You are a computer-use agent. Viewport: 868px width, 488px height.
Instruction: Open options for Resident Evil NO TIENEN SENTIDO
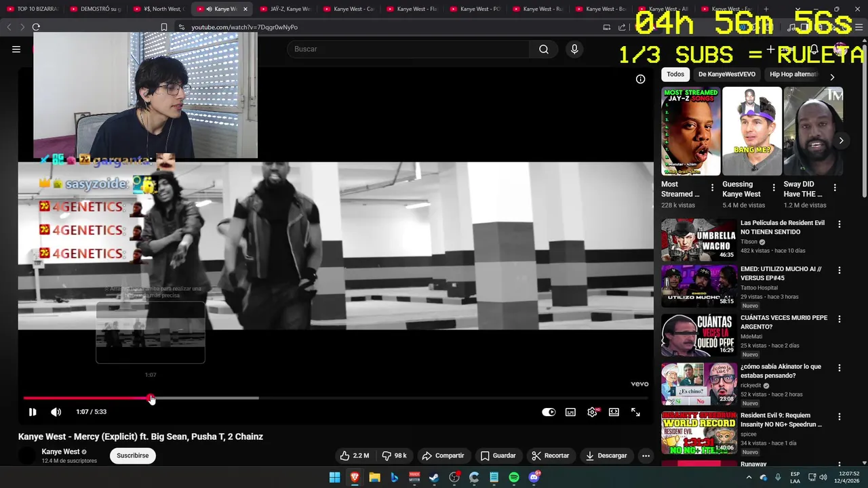(x=840, y=224)
